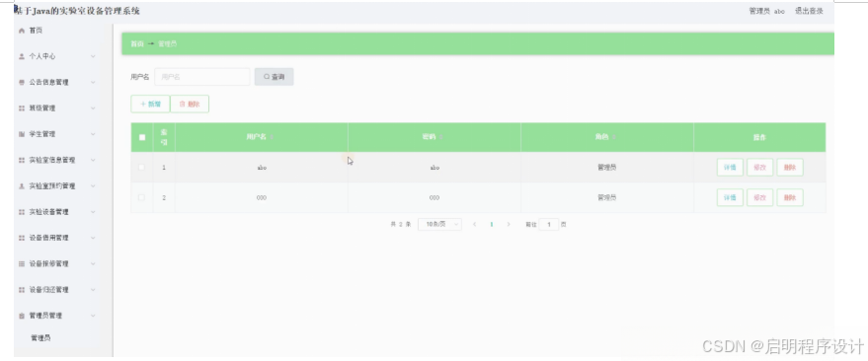Screen dimensions: 868x361
Task: Check the checkbox for row 2 (000)
Action: 142,197
